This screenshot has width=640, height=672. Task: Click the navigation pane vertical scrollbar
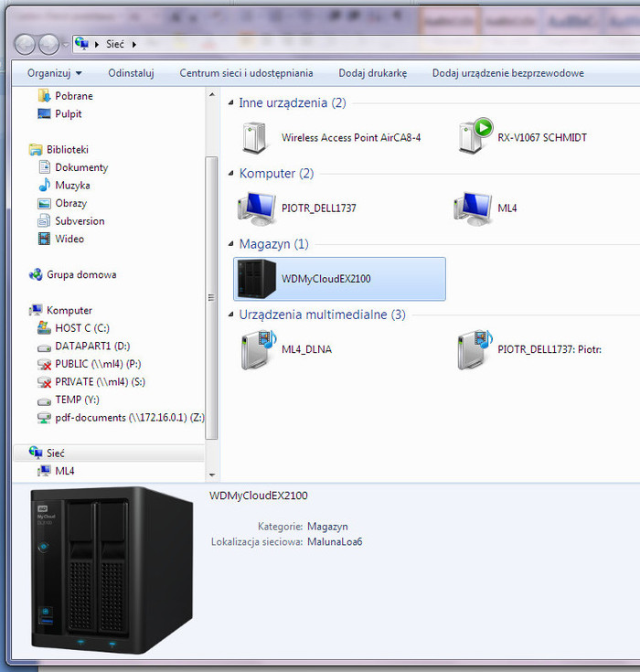pyautogui.click(x=212, y=295)
